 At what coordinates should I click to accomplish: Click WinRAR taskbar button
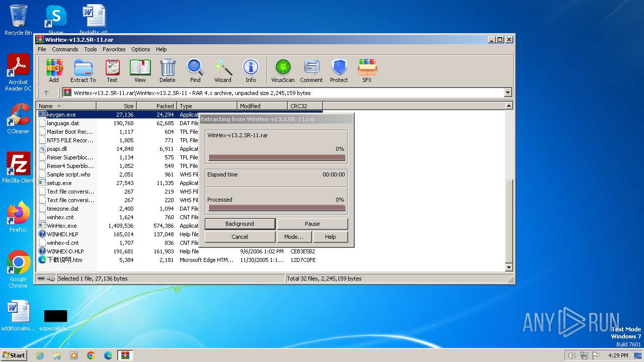click(125, 355)
